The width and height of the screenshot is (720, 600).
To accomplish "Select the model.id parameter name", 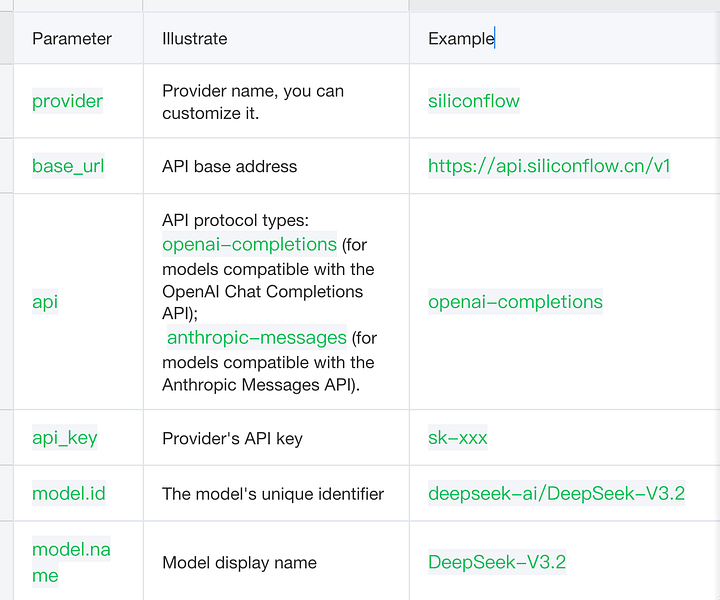I will (x=69, y=493).
